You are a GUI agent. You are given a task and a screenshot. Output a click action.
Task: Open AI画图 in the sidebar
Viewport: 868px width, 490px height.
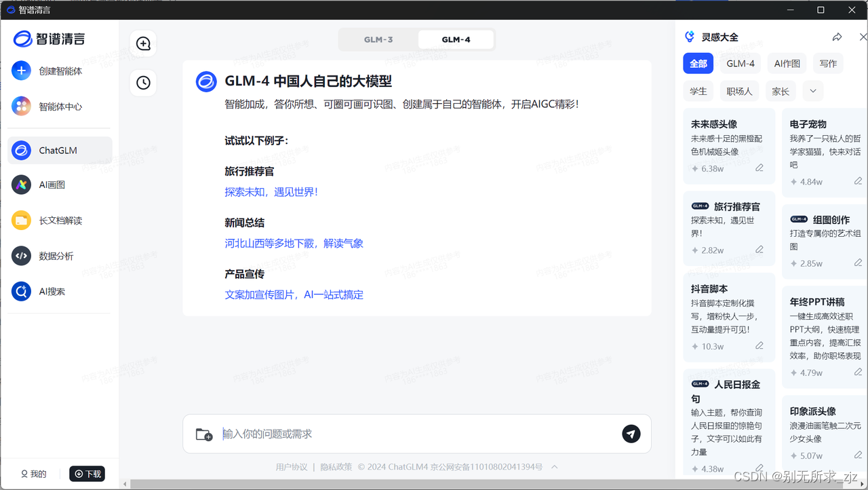[x=60, y=185]
